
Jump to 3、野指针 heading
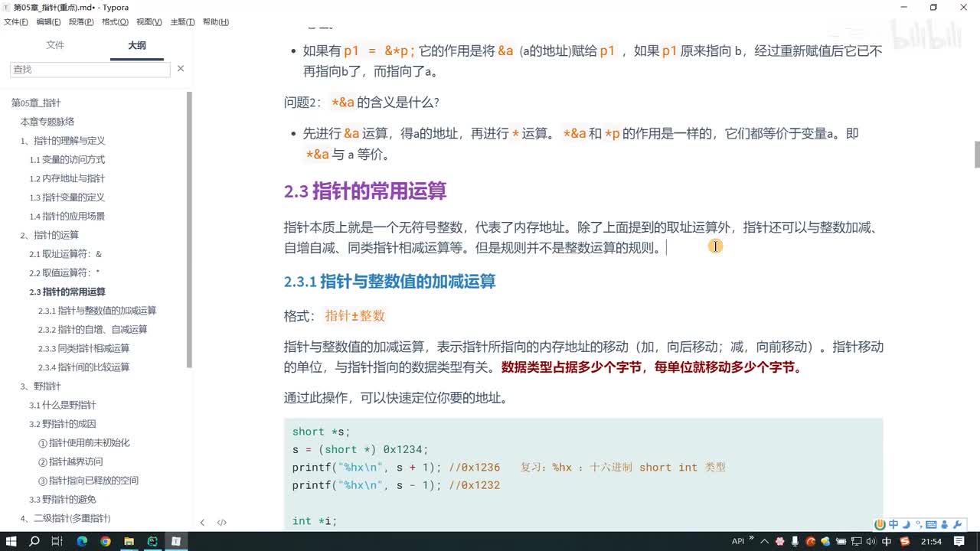tap(41, 386)
